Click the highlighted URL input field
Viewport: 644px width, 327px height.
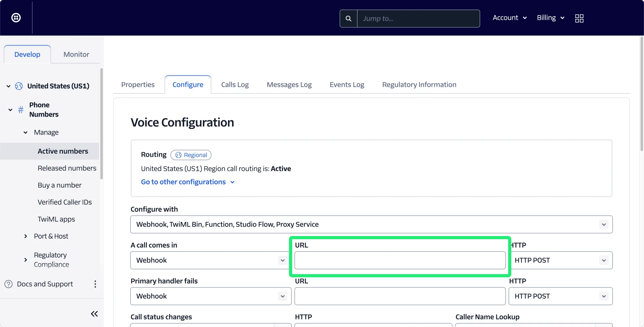[399, 260]
